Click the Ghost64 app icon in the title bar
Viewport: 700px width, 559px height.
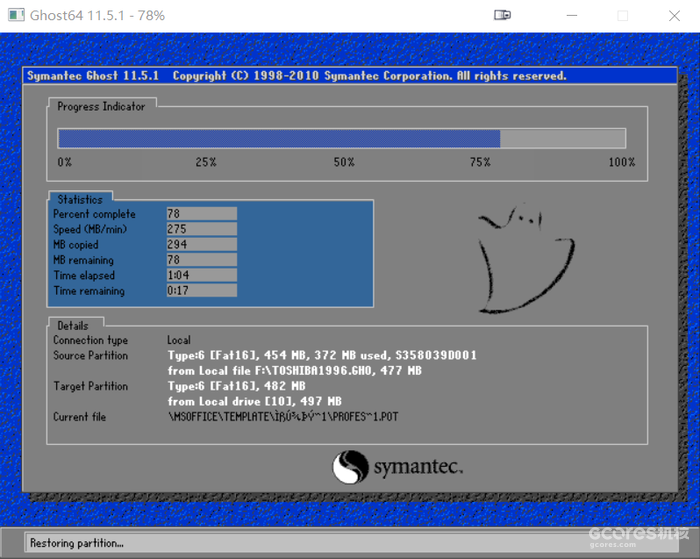(17, 15)
